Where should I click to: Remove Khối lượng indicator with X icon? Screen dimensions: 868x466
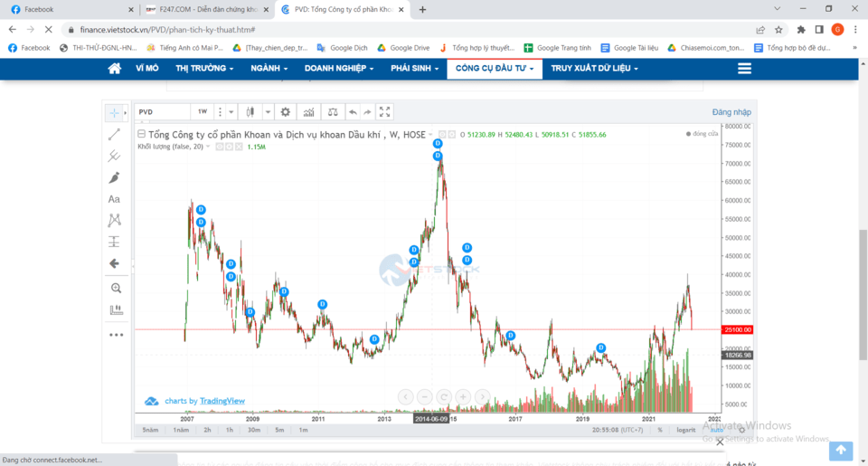tap(239, 147)
